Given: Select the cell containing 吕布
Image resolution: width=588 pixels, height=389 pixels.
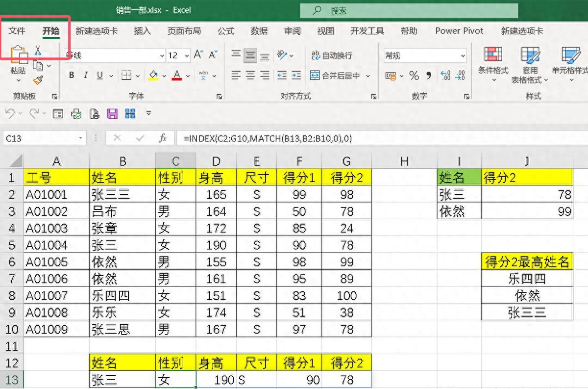Looking at the screenshot, I should coord(122,211).
